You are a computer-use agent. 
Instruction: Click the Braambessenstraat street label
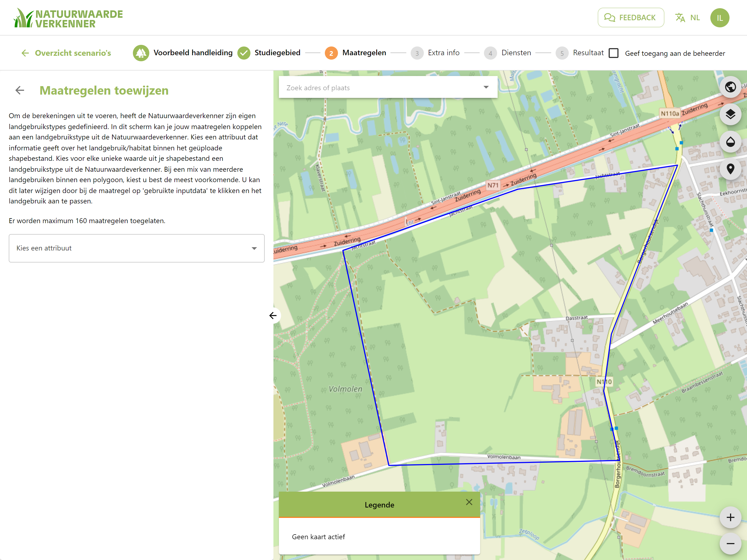pyautogui.click(x=702, y=382)
